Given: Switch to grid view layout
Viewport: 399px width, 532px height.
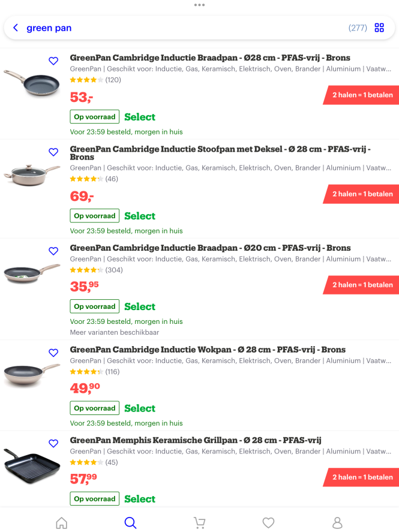Looking at the screenshot, I should (379, 28).
